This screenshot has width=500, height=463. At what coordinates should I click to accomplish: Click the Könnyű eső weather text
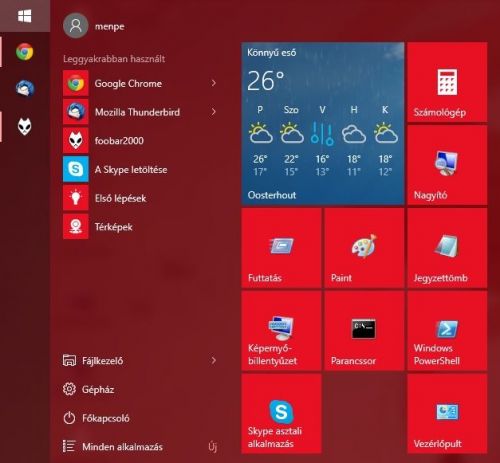(x=272, y=53)
